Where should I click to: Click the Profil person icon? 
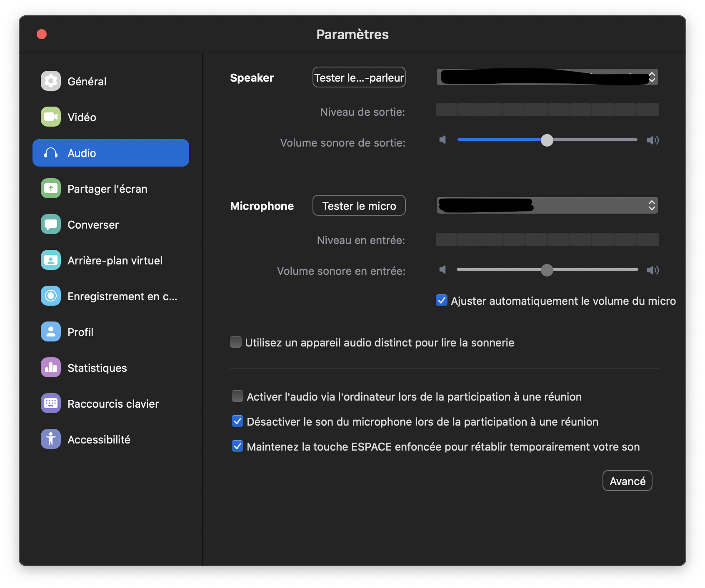pos(51,331)
